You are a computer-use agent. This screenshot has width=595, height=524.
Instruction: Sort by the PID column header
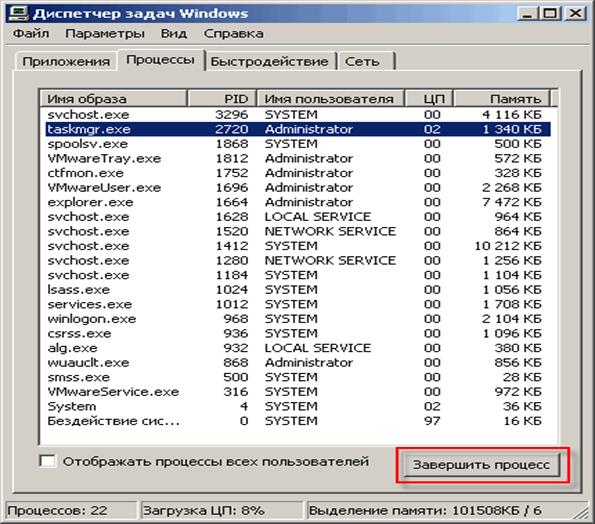pos(222,99)
